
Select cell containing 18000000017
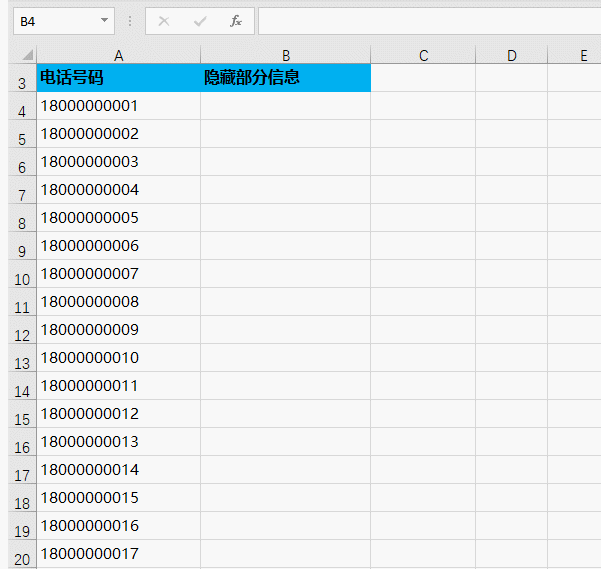[x=118, y=553]
